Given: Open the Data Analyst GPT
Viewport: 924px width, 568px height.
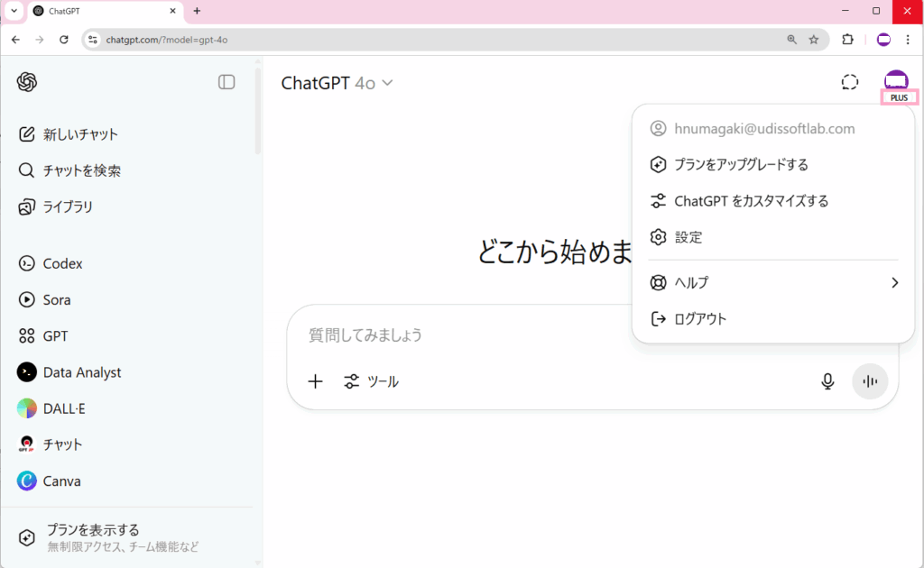Looking at the screenshot, I should click(69, 372).
